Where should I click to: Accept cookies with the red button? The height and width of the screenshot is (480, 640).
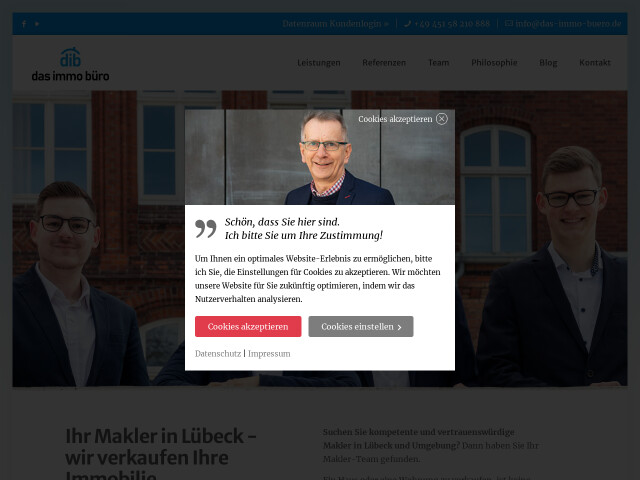(248, 327)
